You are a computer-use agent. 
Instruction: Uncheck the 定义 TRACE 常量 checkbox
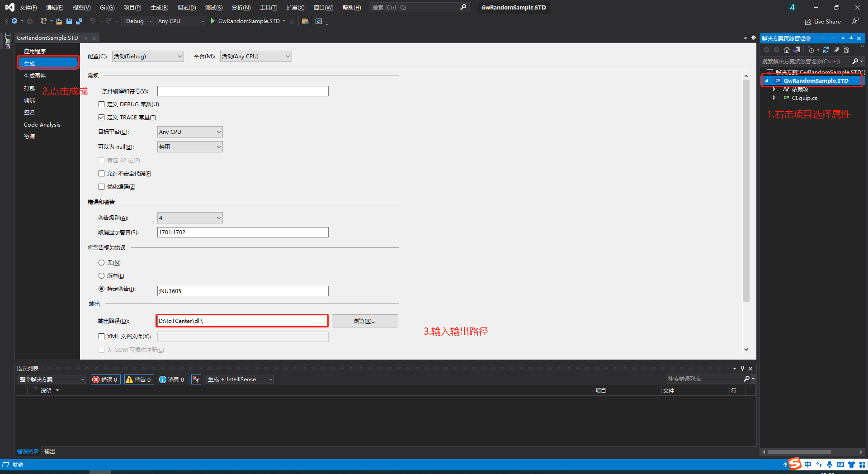(x=101, y=118)
